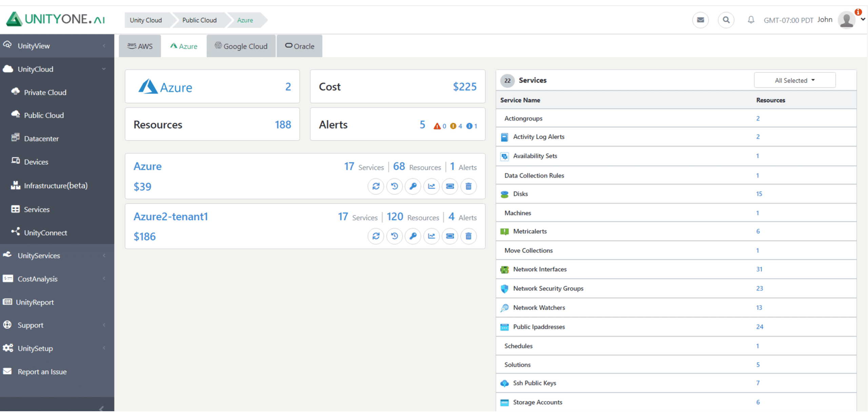Click the Disks resource count 15
The height and width of the screenshot is (417, 868).
[x=759, y=194]
